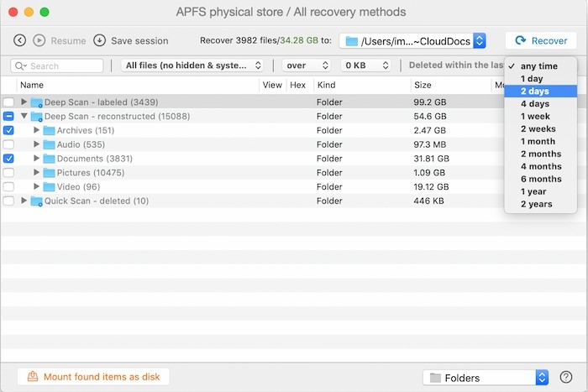Screen dimensions: 588x392
Task: Select '4 days' in the menu
Action: point(540,104)
